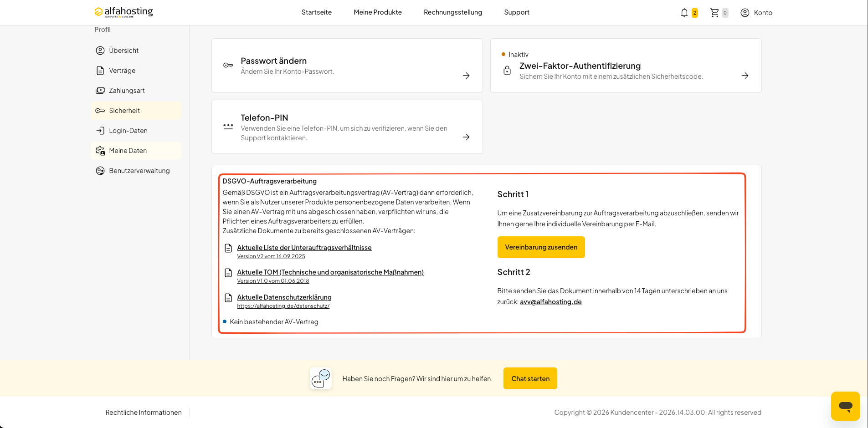This screenshot has width=868, height=428.
Task: Open Rechtliche Informationen footer link
Action: point(144,413)
